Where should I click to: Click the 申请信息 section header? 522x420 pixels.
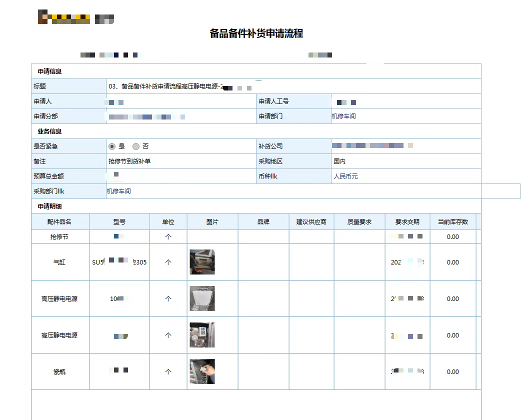point(49,71)
